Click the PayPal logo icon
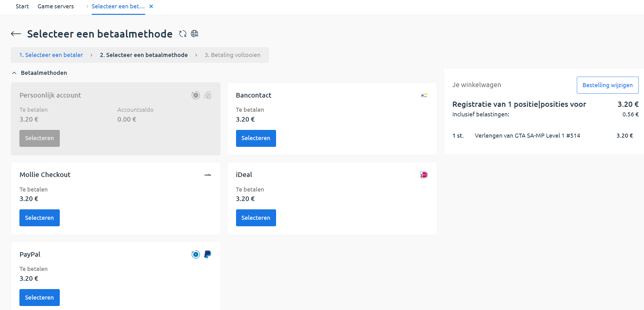Image resolution: width=644 pixels, height=310 pixels. click(208, 254)
